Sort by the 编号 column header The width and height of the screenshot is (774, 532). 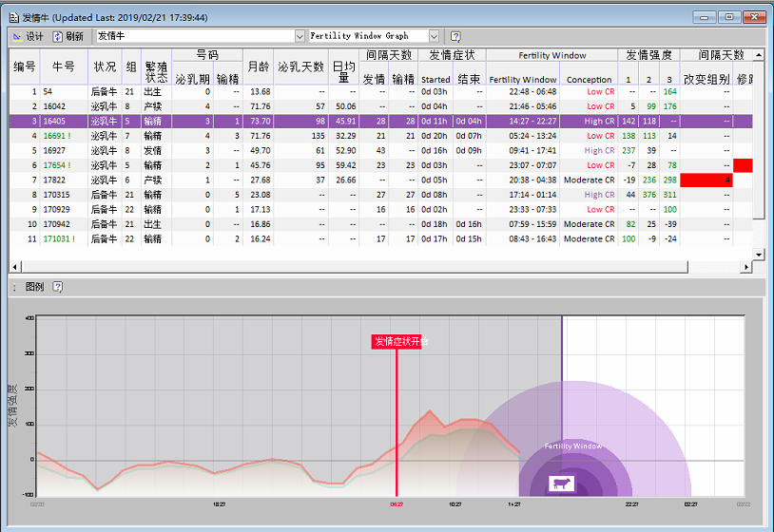pos(25,66)
